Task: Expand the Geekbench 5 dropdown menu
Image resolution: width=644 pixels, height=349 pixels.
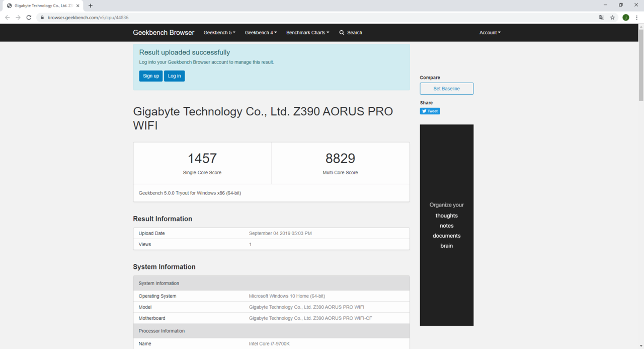Action: (219, 33)
